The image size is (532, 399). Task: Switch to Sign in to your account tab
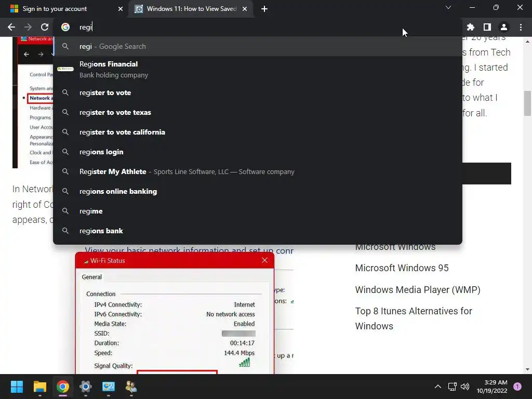click(x=64, y=9)
